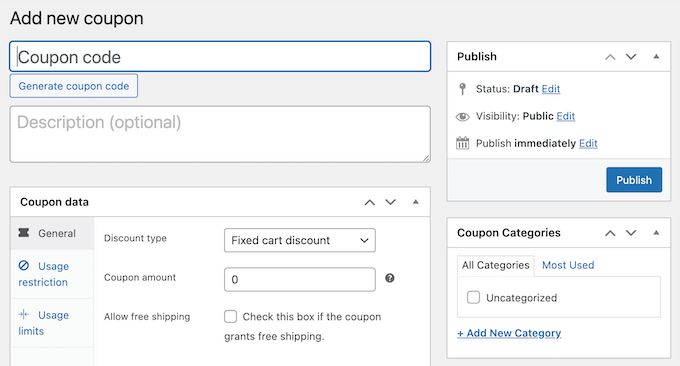
Task: Click the calendar icon next to Publish immediately
Action: [x=462, y=143]
